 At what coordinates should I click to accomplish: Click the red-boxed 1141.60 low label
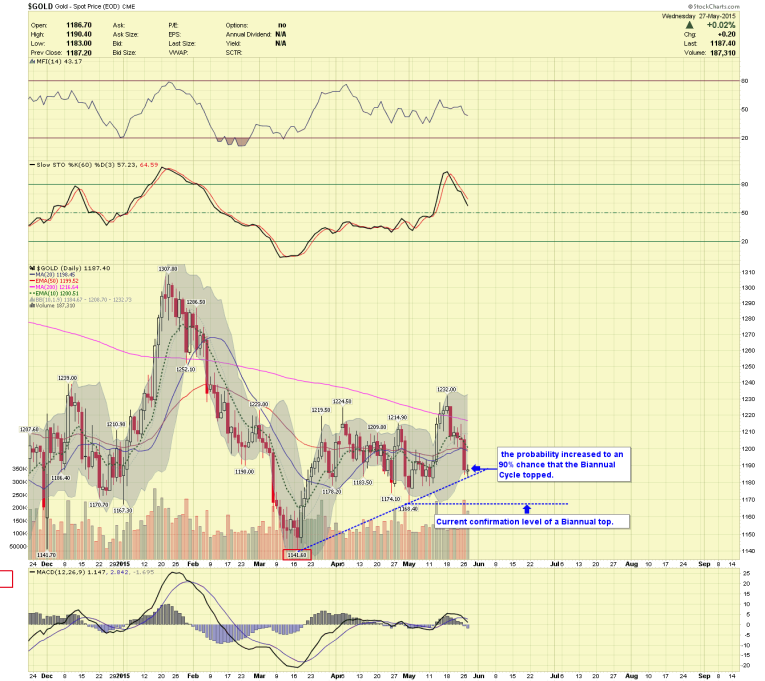coord(300,553)
